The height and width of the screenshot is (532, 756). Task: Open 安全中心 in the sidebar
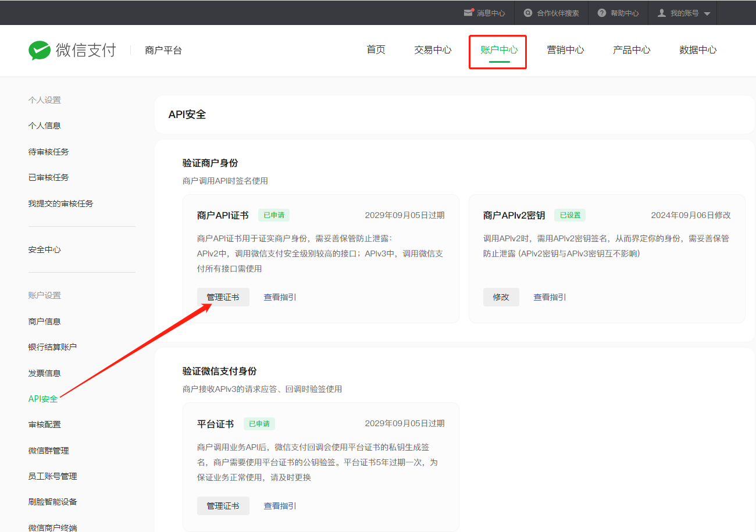point(44,249)
